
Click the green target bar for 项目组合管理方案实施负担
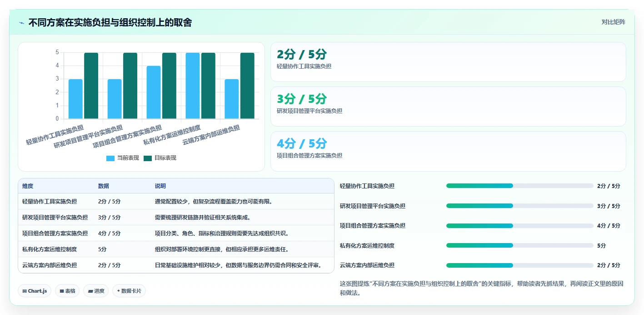[x=170, y=86]
